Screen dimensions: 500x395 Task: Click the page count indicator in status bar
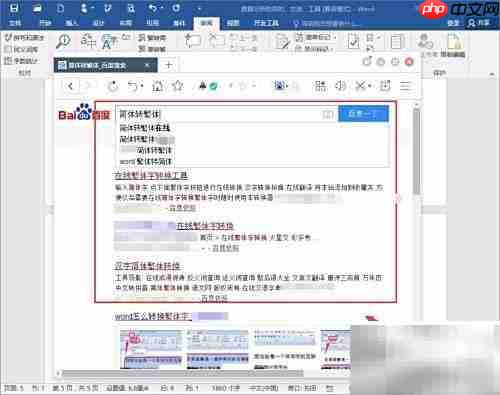point(76,388)
